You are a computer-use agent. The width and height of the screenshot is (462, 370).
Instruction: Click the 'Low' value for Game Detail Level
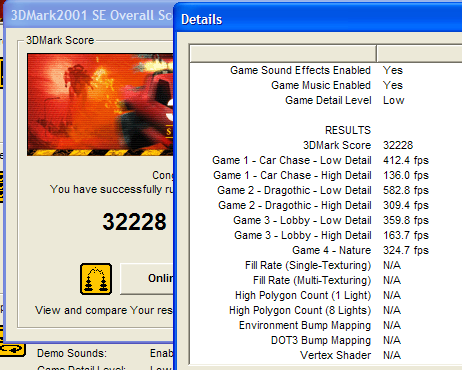[x=393, y=100]
